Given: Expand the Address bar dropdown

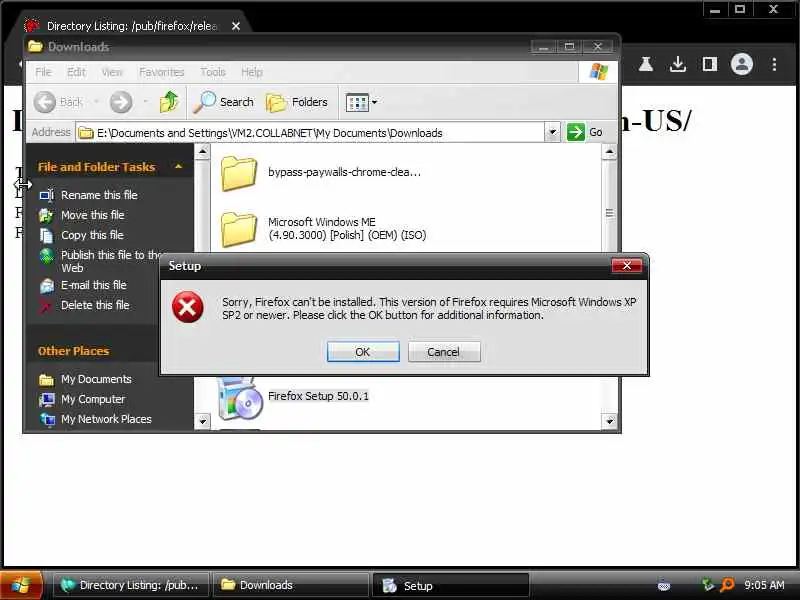Looking at the screenshot, I should [552, 133].
